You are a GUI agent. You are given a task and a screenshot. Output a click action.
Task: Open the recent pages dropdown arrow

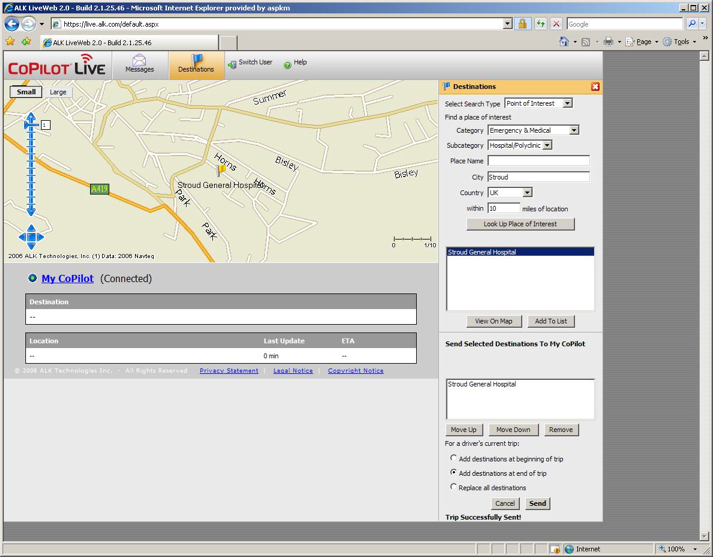pyautogui.click(x=42, y=24)
